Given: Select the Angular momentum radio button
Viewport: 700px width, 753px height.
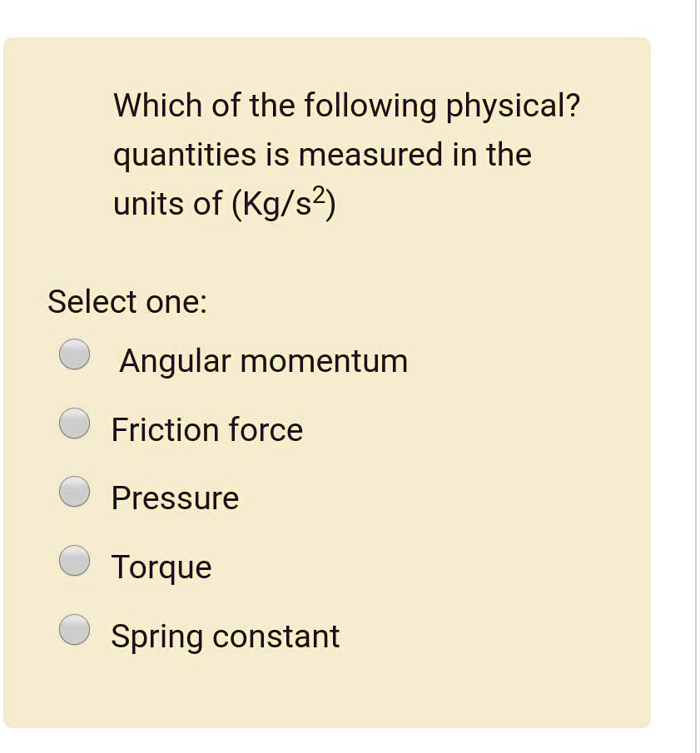Looking at the screenshot, I should pos(74,353).
